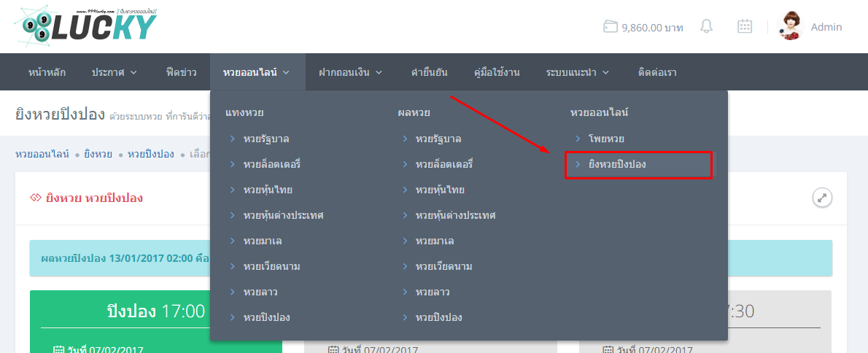The height and width of the screenshot is (353, 868).
Task: Click the calendar icon beside วันที่ 07/02/2017
Action: 59,349
